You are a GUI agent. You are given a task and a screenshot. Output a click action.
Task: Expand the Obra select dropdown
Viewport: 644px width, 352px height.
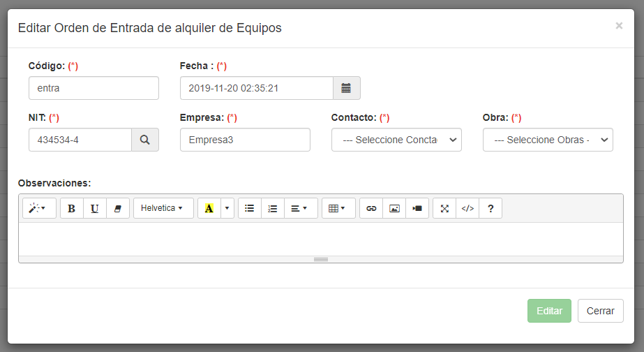tap(548, 140)
